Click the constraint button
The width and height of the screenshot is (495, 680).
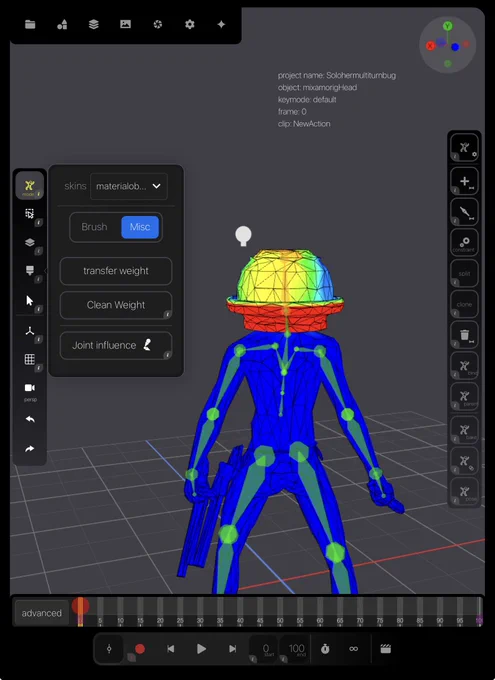pyautogui.click(x=465, y=242)
